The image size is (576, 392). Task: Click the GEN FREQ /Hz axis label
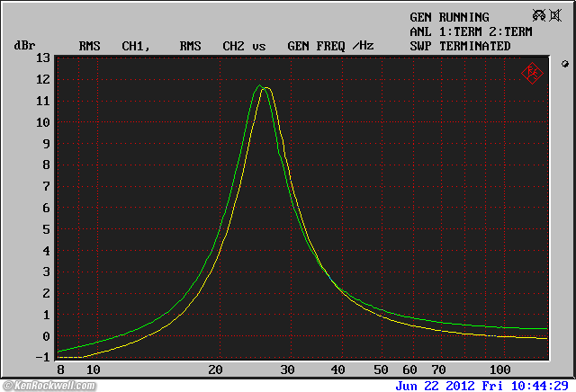(329, 46)
